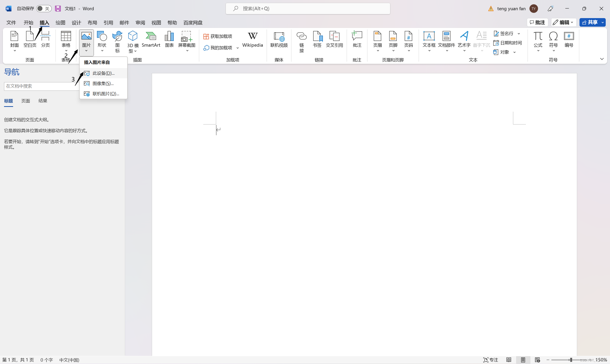
Task: Click the word count 0 个字
Action: coord(47,360)
